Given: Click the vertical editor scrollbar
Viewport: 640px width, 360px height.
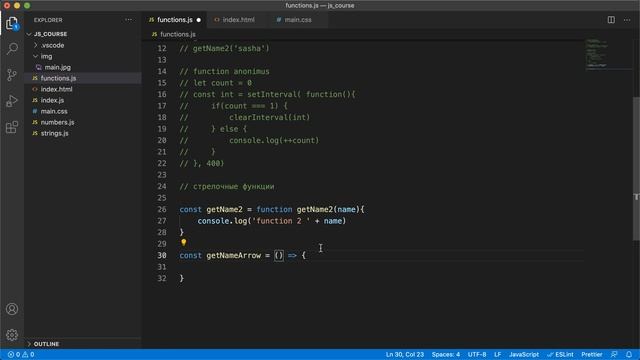Looking at the screenshot, I should tap(636, 169).
